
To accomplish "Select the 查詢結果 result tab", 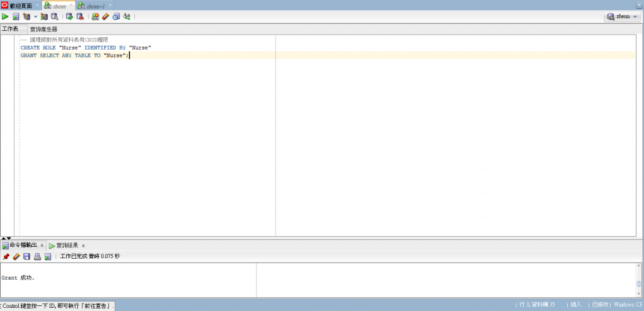I will pyautogui.click(x=67, y=246).
